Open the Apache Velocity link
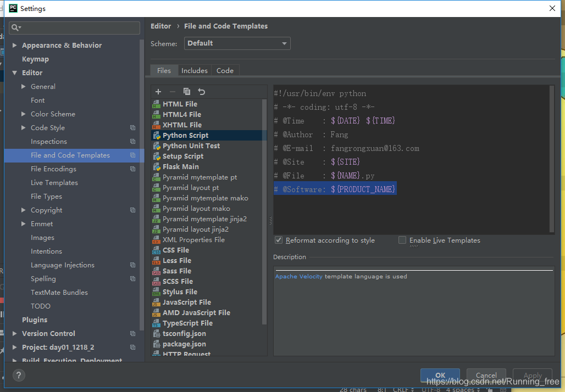Image resolution: width=565 pixels, height=392 pixels. click(299, 277)
